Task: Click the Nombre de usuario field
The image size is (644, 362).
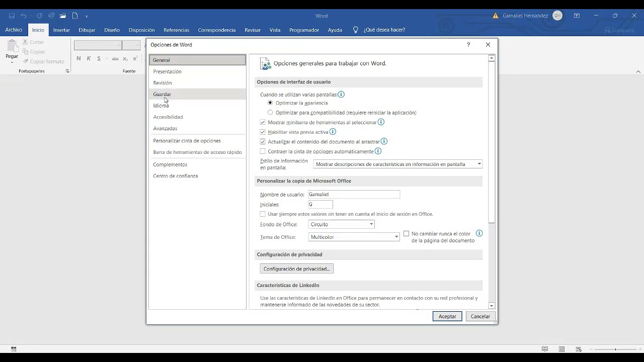Action: [354, 195]
